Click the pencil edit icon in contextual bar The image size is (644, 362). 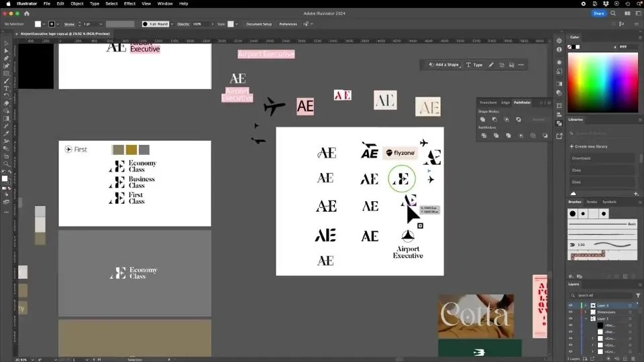coord(491,65)
